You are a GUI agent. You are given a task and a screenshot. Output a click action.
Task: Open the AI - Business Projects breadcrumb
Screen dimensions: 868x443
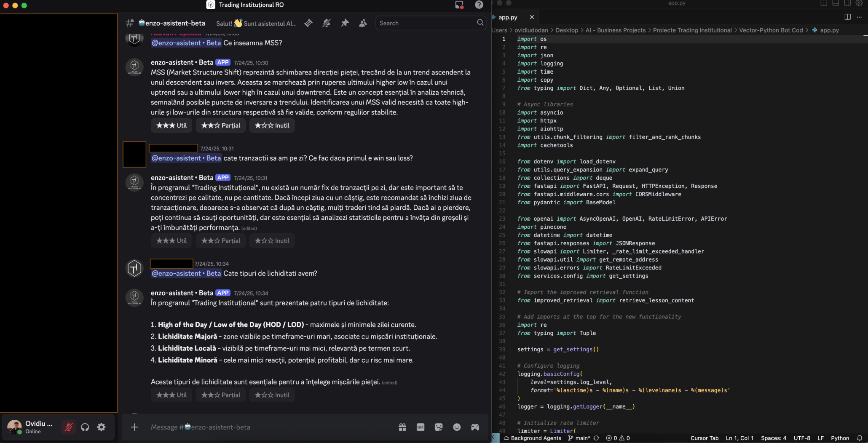coord(616,30)
